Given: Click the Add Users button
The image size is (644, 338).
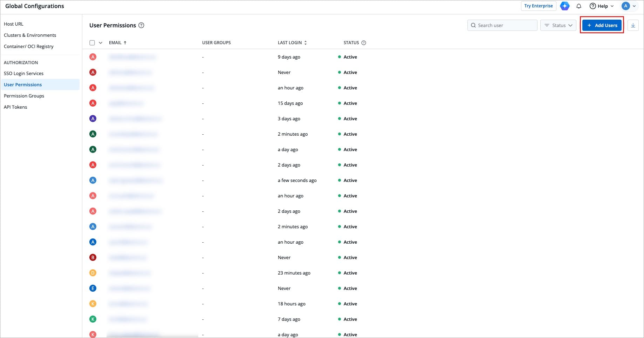Looking at the screenshot, I should 602,25.
